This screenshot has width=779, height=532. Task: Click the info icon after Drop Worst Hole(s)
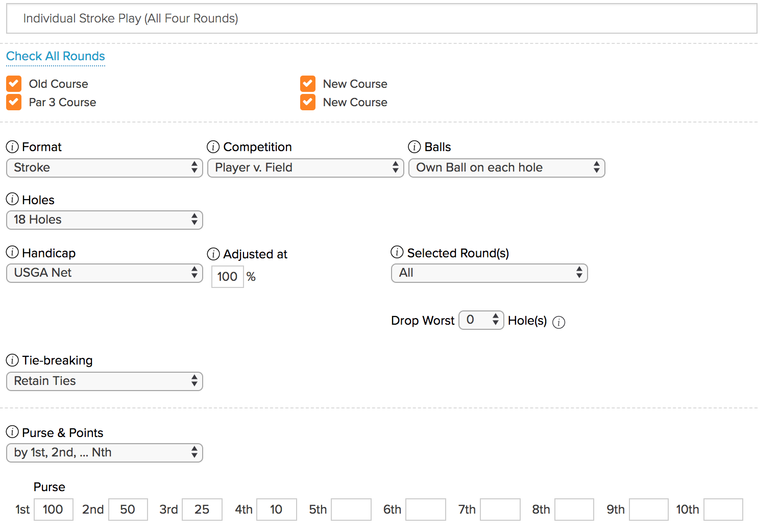point(559,323)
